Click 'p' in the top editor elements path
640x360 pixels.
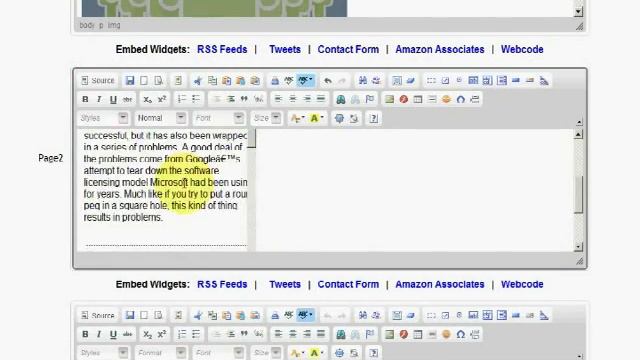point(101,25)
